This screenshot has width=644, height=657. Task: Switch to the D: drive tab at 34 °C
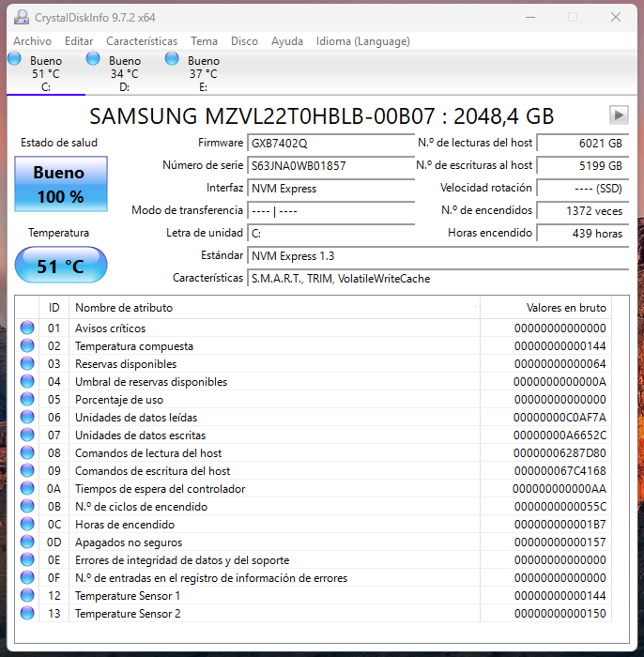pyautogui.click(x=124, y=74)
